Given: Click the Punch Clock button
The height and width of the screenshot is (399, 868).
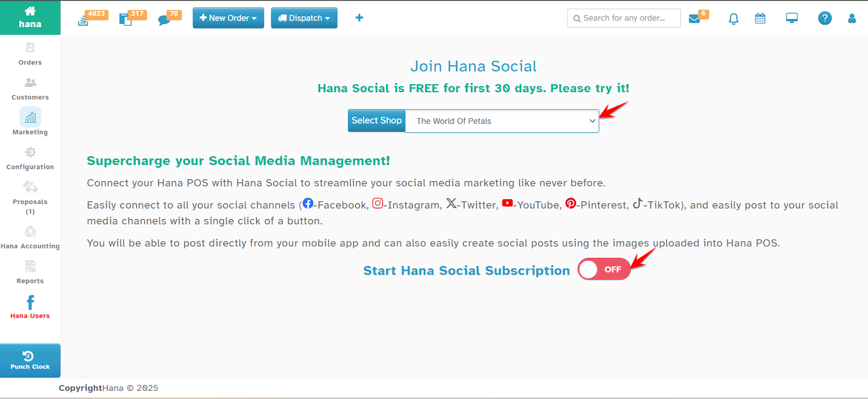Looking at the screenshot, I should 30,360.
